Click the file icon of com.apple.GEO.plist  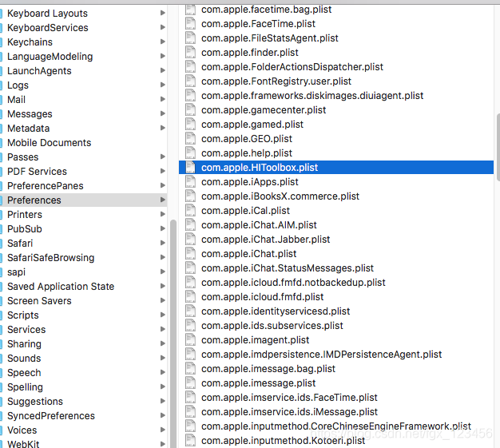[190, 139]
